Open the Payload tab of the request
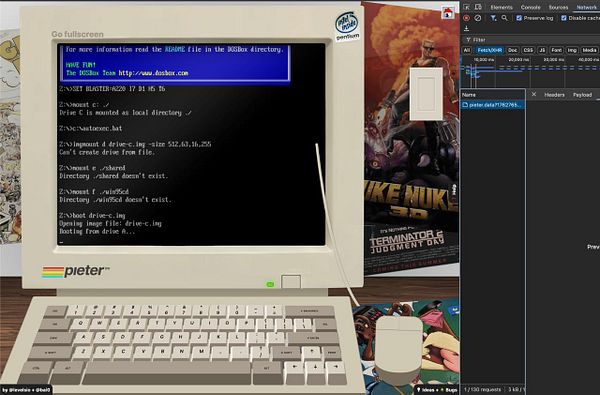 coord(582,95)
